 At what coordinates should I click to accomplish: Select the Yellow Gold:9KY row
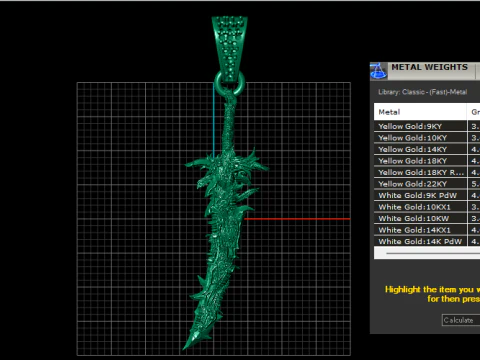pos(427,126)
